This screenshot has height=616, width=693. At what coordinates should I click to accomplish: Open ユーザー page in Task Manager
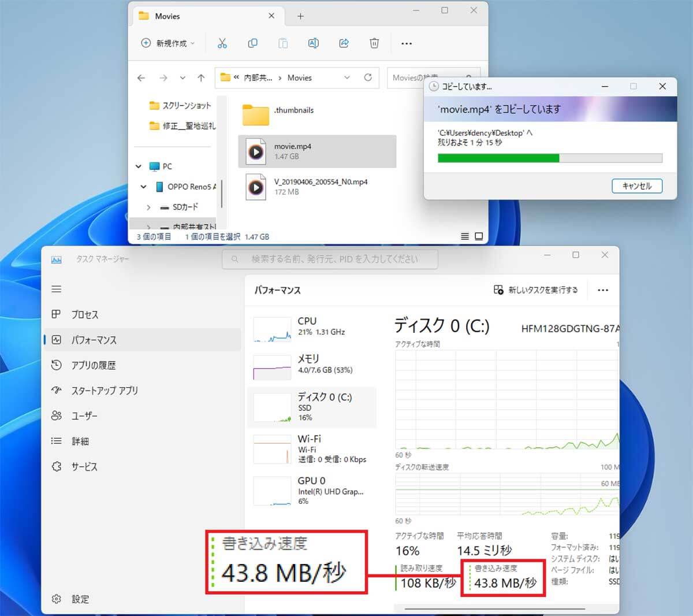pos(143,415)
